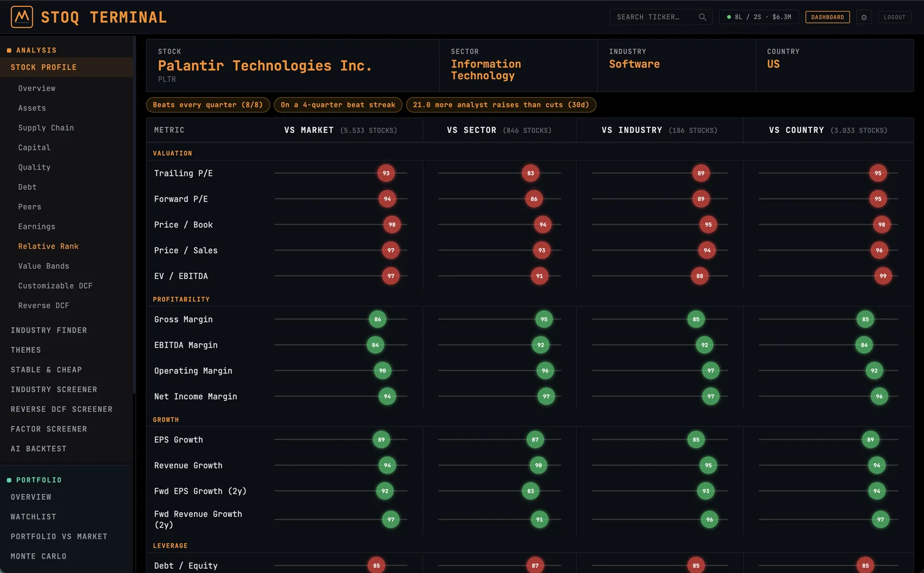Screen dimensions: 924x573
Task: Click the LOGOUT button
Action: (x=895, y=17)
